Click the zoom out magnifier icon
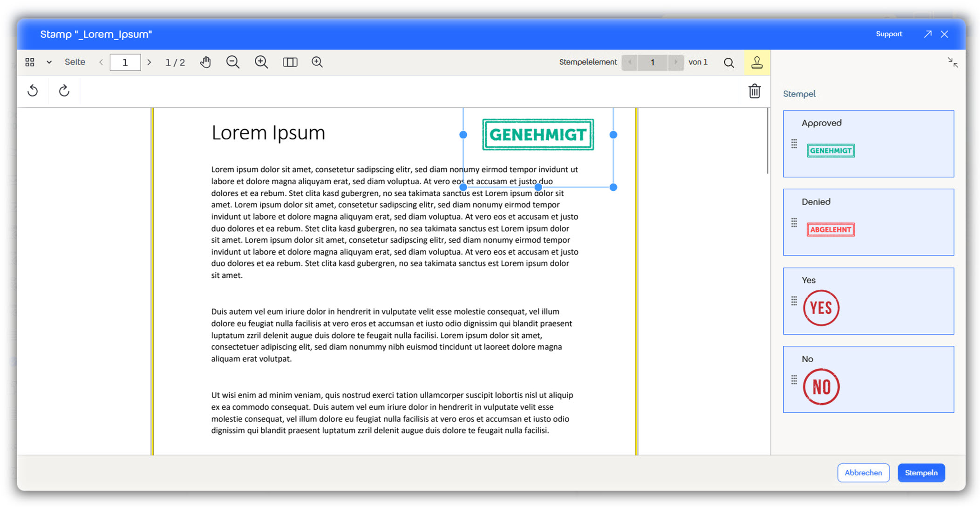The height and width of the screenshot is (509, 980). 233,62
